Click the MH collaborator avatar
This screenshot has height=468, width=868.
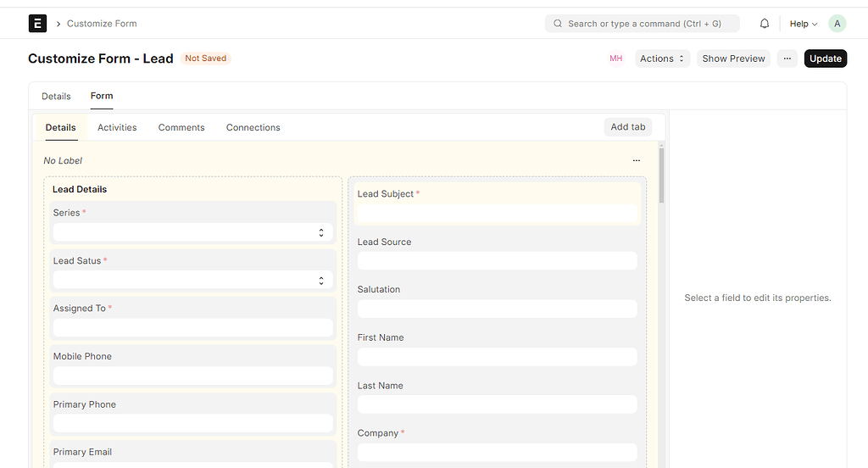point(615,58)
